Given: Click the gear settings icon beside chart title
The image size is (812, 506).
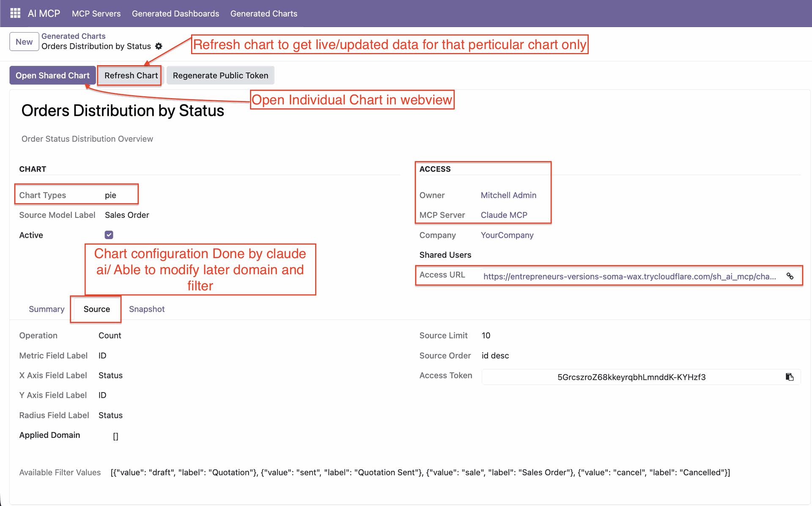Looking at the screenshot, I should [159, 46].
